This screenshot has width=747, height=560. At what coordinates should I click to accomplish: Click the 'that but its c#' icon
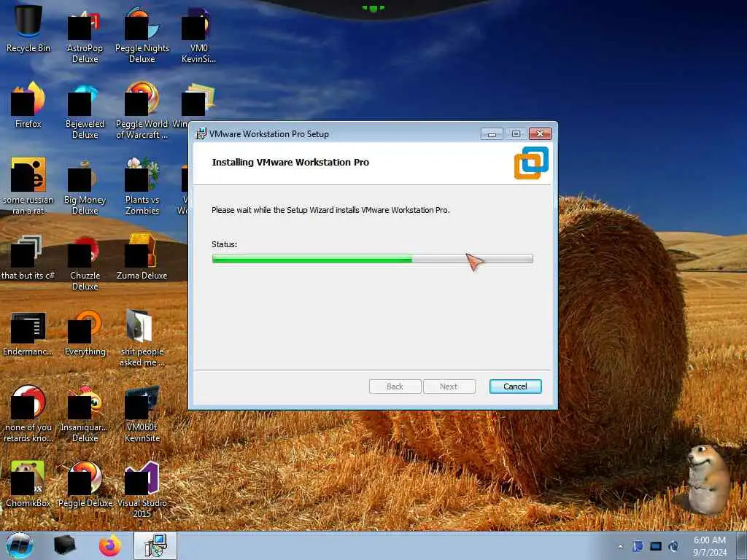(28, 257)
